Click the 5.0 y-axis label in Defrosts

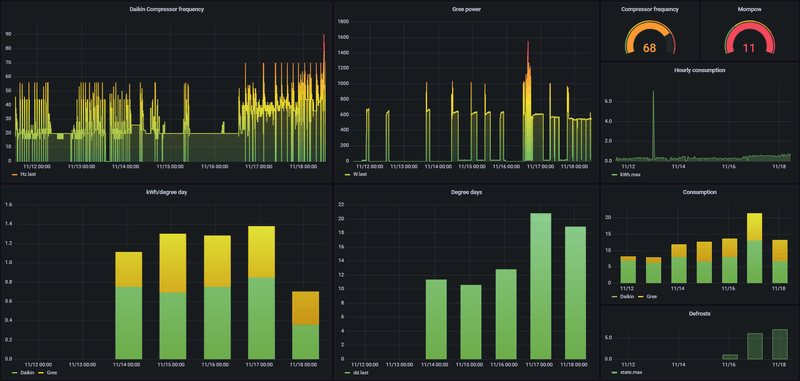pyautogui.click(x=608, y=338)
